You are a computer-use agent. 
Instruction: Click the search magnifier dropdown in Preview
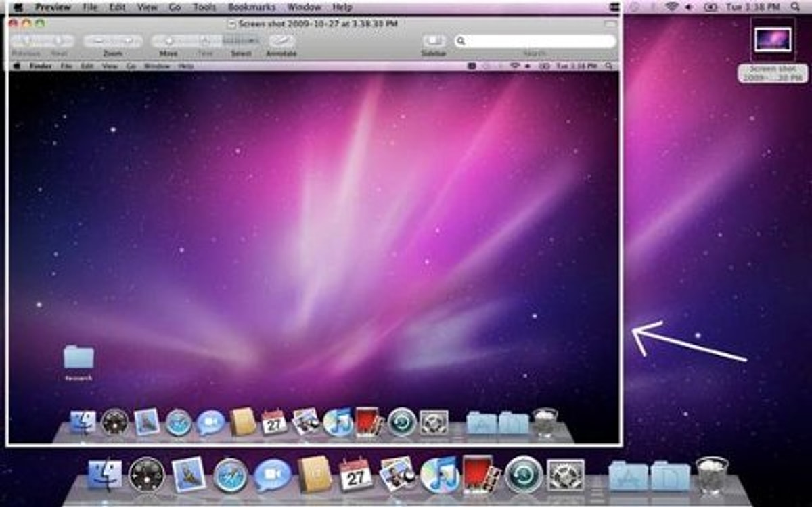(x=461, y=41)
